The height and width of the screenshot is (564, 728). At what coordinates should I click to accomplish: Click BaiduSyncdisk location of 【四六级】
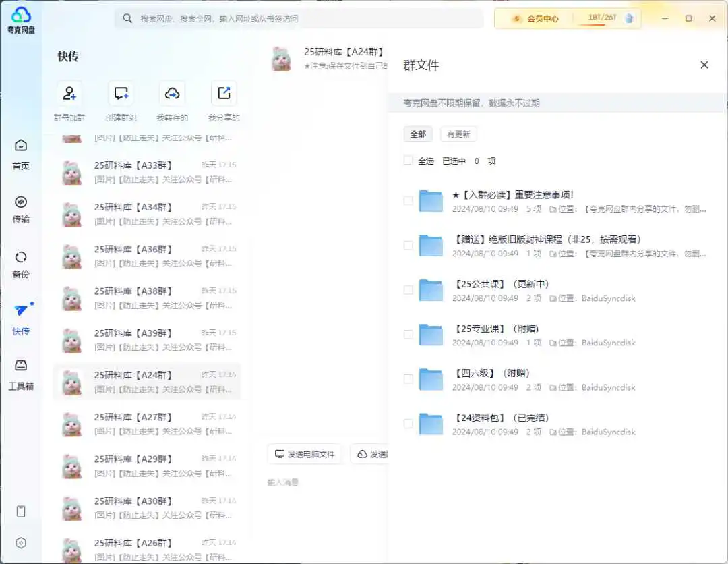coord(608,387)
